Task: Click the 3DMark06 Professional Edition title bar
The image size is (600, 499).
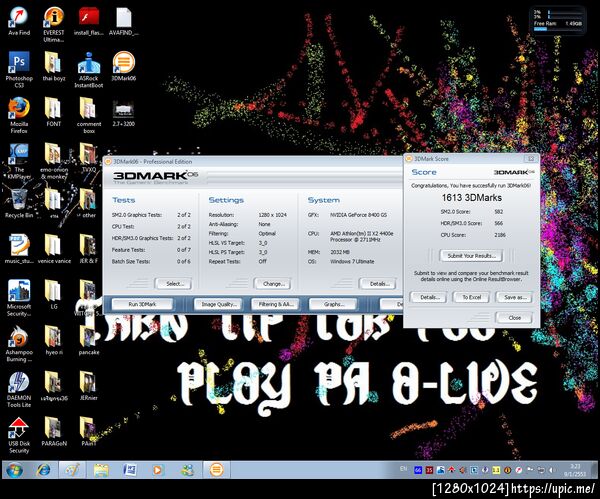Action: coord(253,161)
